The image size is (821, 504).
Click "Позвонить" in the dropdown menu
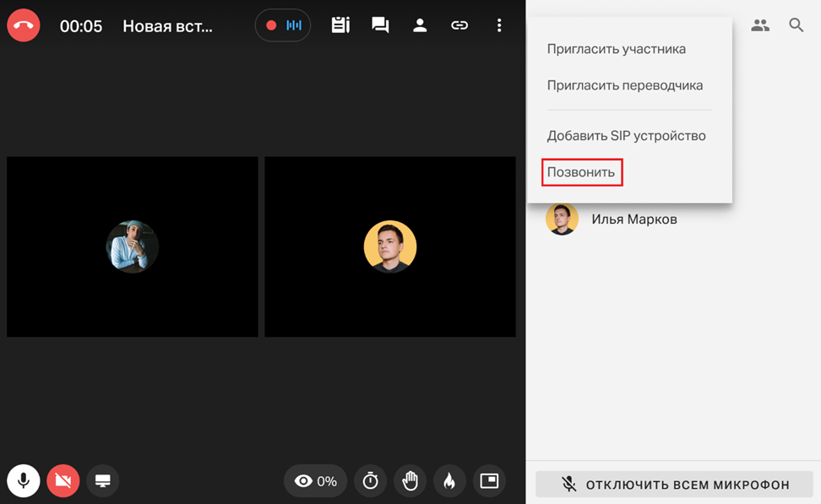[581, 172]
